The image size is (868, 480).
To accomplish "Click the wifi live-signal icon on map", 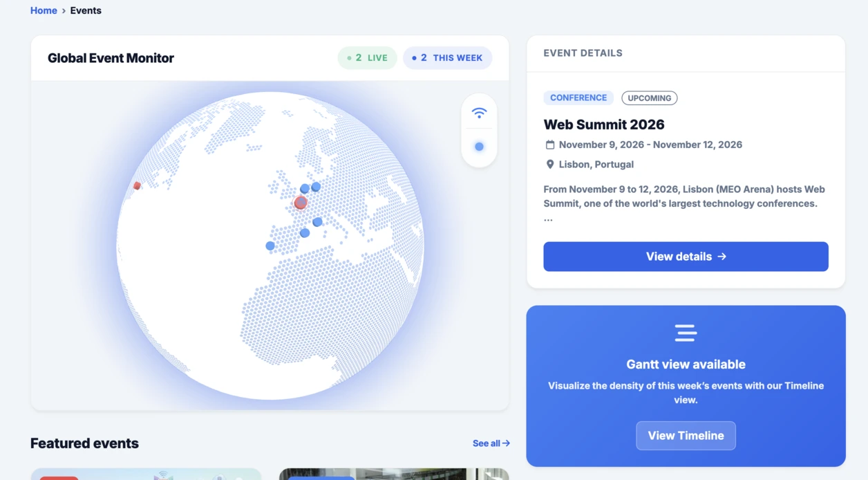I will point(479,113).
